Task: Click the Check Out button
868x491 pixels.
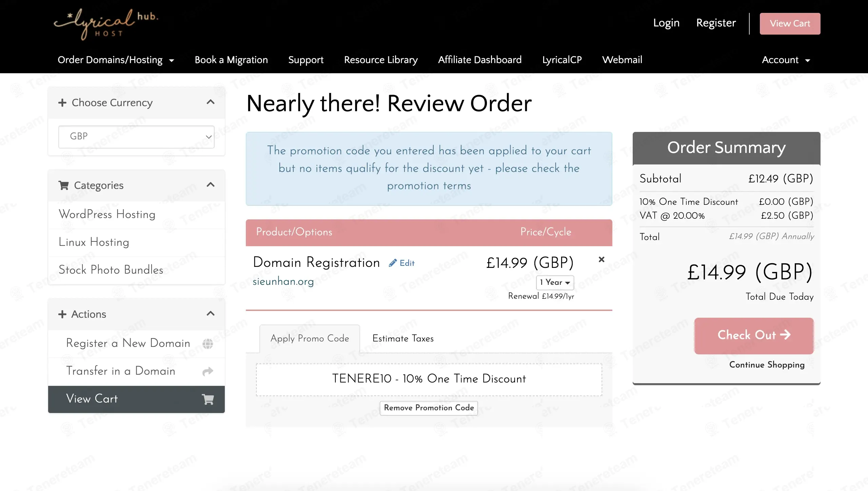Action: [754, 335]
